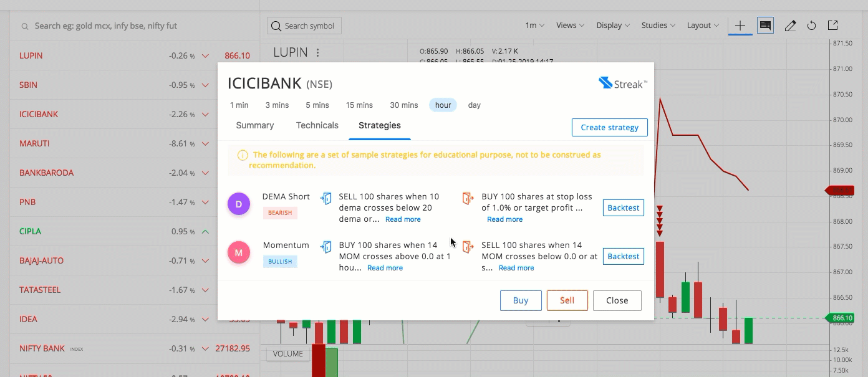Open the Views dropdown
Screen dimensions: 868x377
coord(570,26)
